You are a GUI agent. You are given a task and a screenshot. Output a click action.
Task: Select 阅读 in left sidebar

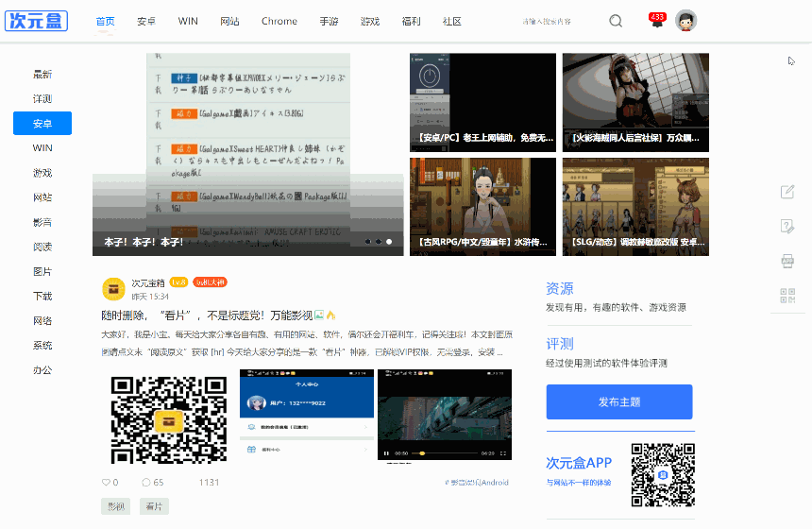42,247
